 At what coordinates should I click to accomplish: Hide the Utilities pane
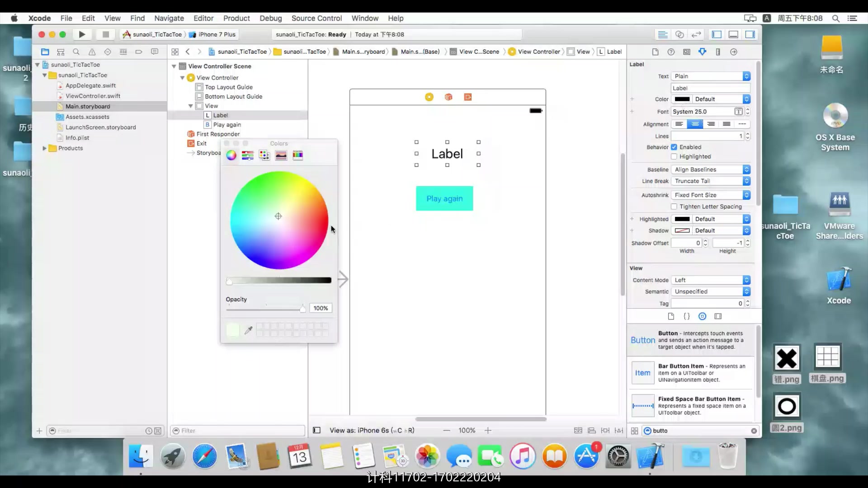(x=750, y=34)
